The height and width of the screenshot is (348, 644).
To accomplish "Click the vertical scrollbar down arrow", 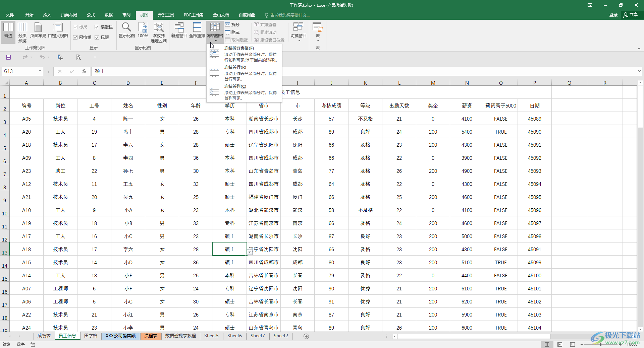I will pos(640,329).
